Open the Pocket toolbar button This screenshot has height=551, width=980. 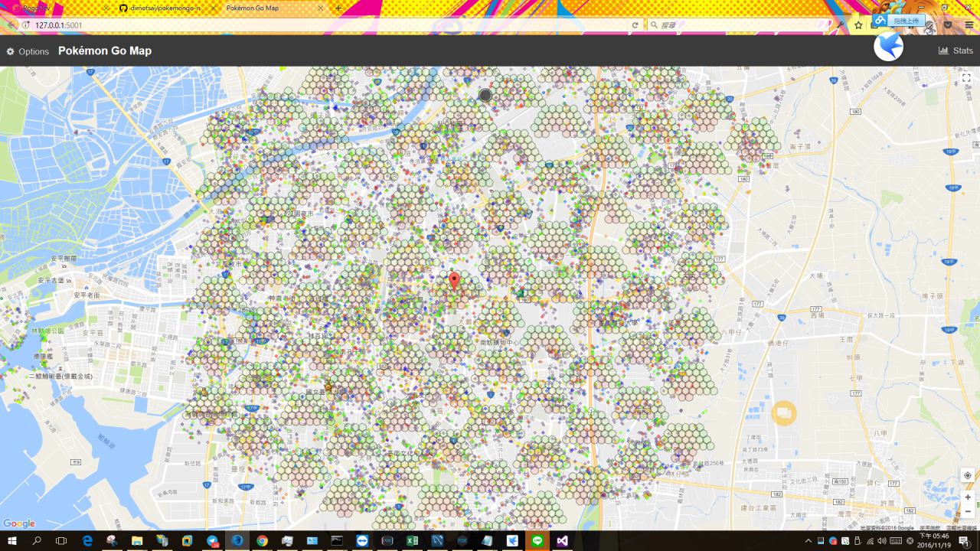949,25
